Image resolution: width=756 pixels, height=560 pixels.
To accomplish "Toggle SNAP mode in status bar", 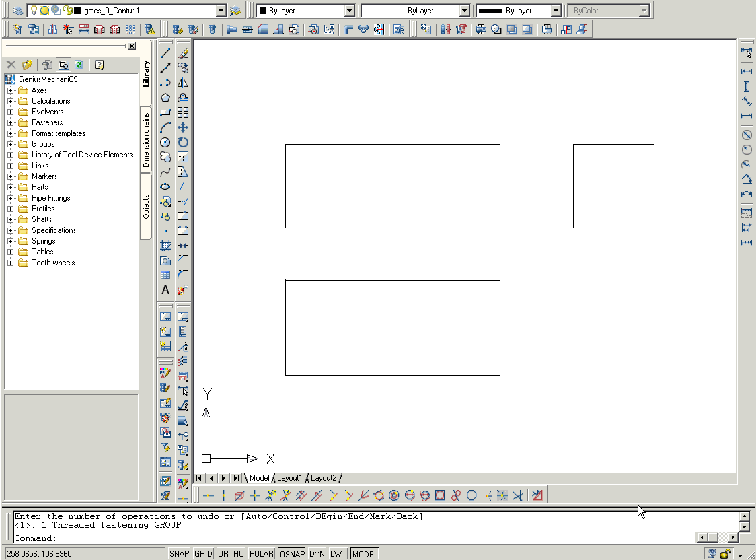I will pos(180,554).
